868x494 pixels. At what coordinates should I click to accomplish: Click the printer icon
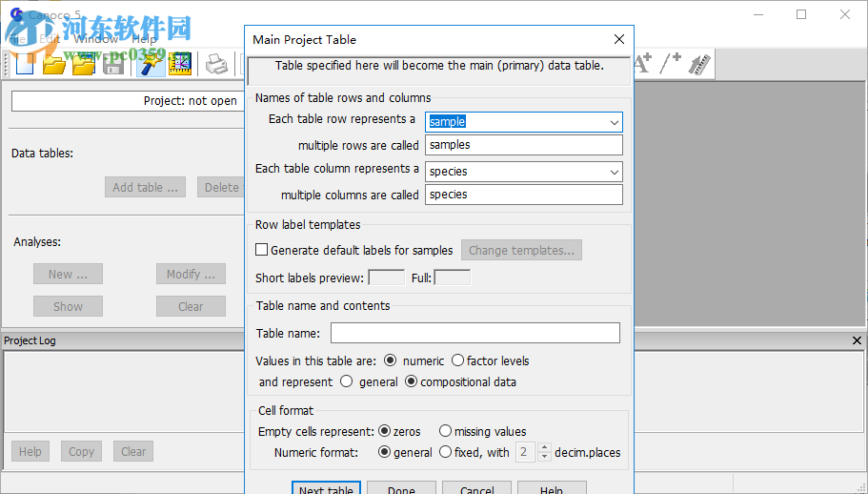click(x=217, y=64)
